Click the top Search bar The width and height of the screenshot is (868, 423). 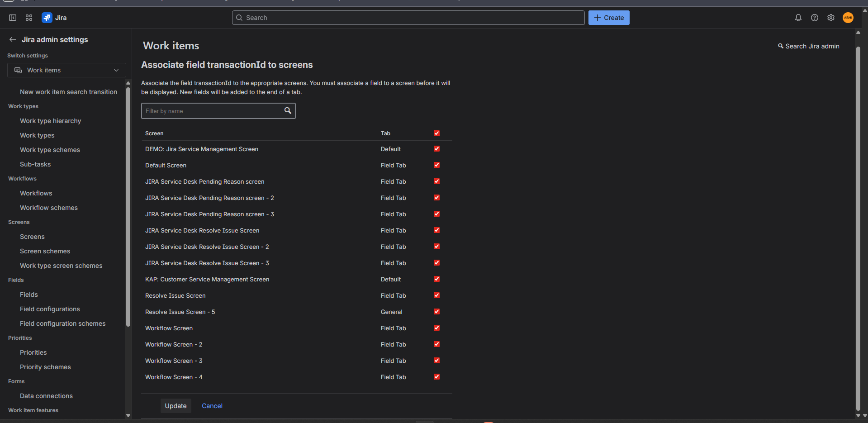tap(408, 18)
